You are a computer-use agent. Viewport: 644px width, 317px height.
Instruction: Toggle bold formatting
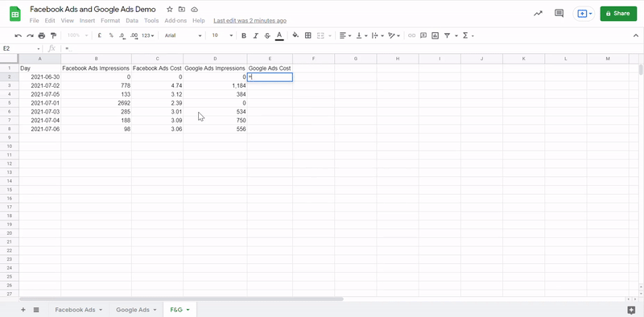[x=244, y=35]
